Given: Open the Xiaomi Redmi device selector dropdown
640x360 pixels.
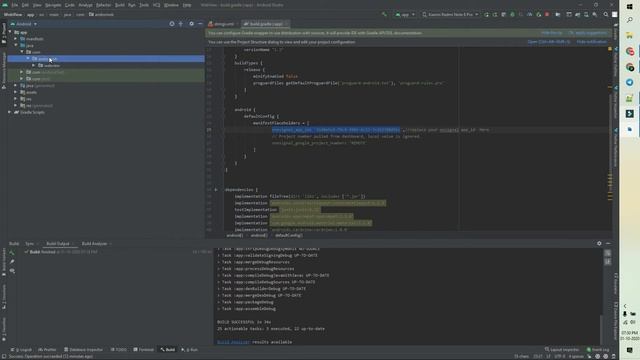Looking at the screenshot, I should tap(450, 15).
